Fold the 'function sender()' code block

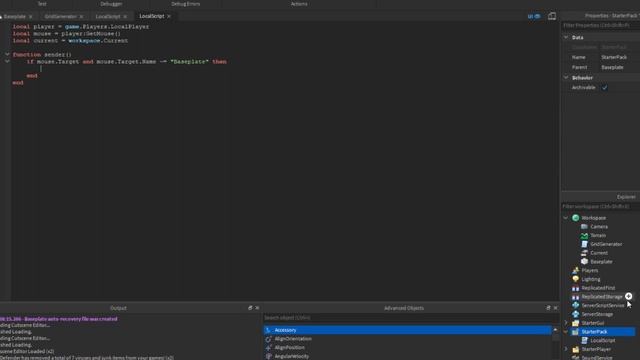pos(7,54)
